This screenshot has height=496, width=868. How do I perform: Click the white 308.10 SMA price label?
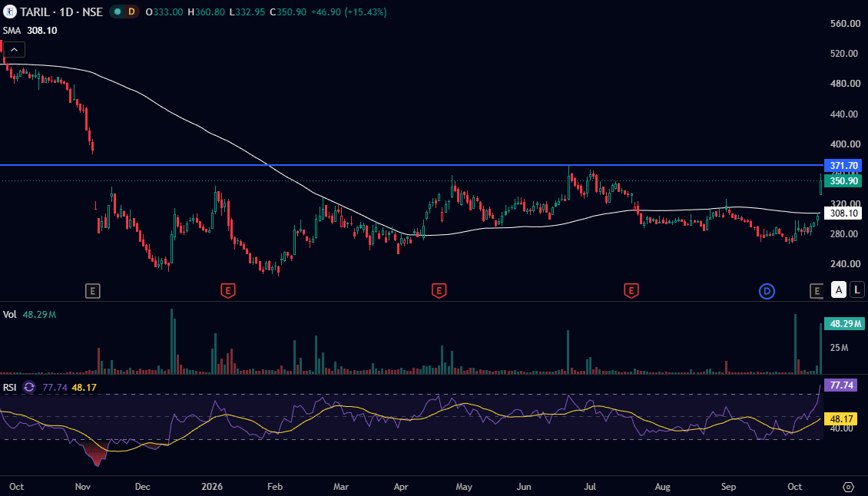(x=843, y=213)
